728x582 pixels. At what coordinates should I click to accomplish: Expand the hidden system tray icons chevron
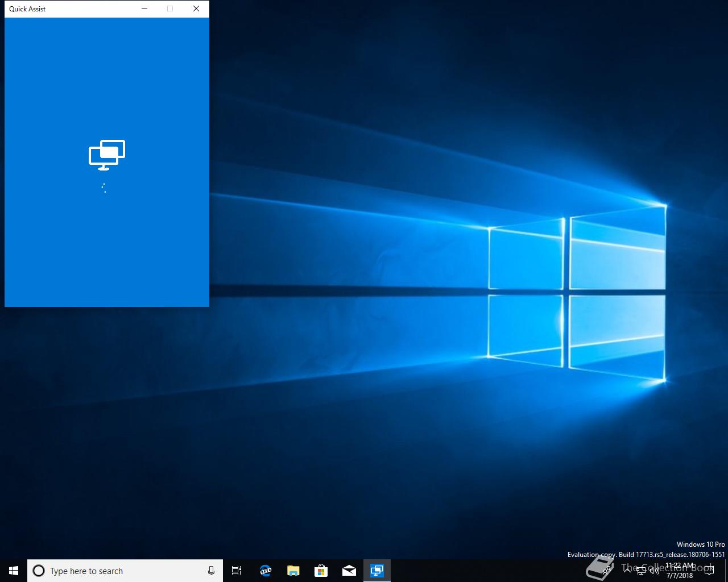point(627,571)
